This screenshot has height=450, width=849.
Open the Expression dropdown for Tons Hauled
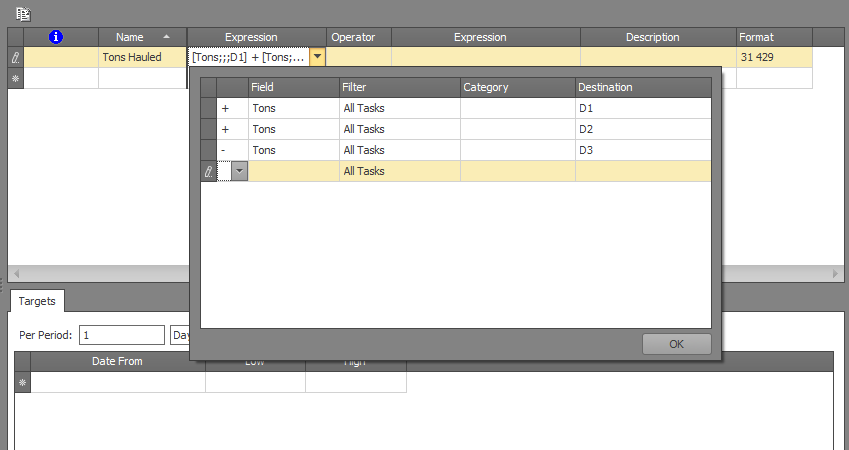pyautogui.click(x=317, y=58)
